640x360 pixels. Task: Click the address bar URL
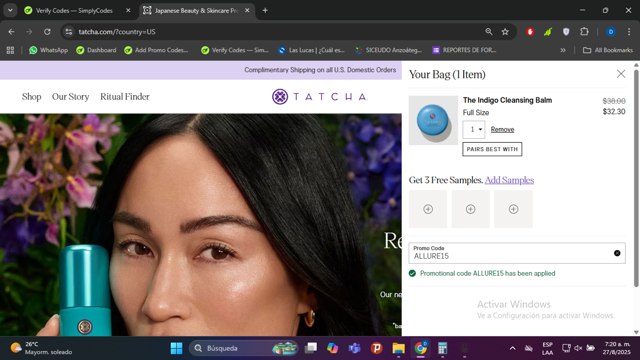coord(117,31)
